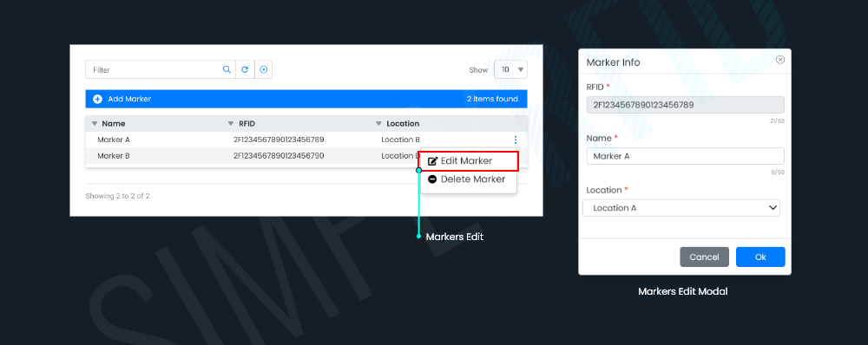Choose Delete Marker from the context menu
The width and height of the screenshot is (868, 345).
pos(469,179)
